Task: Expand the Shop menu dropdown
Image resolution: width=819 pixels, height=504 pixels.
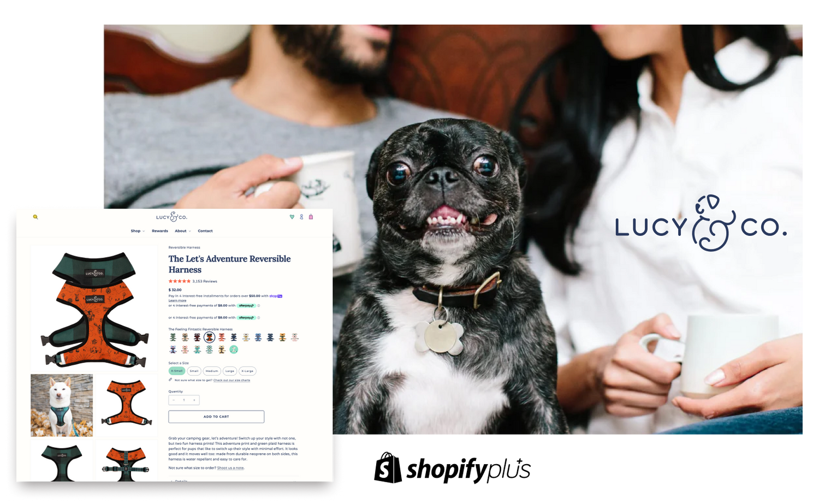Action: pyautogui.click(x=138, y=231)
